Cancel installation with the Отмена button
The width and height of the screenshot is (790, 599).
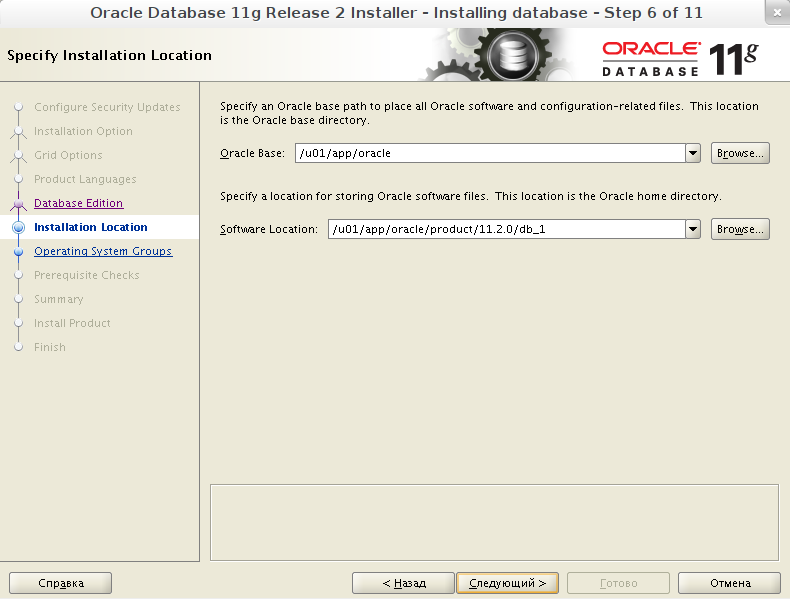coord(730,583)
